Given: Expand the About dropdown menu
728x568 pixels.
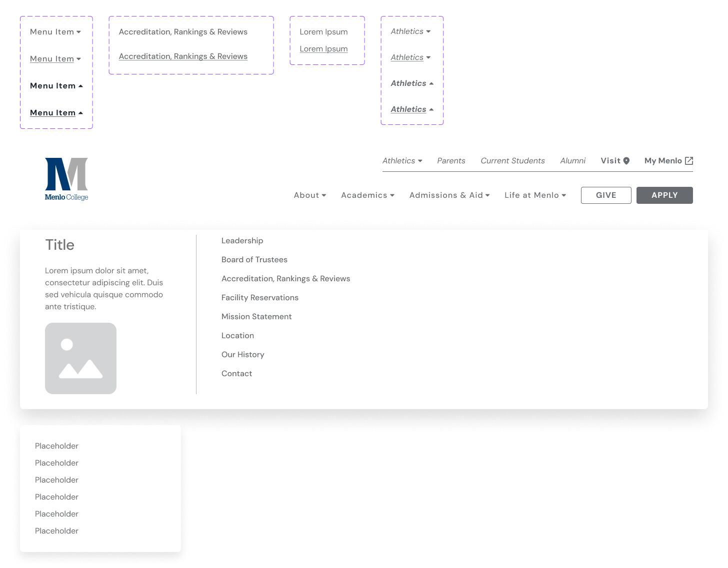Looking at the screenshot, I should click(x=310, y=195).
